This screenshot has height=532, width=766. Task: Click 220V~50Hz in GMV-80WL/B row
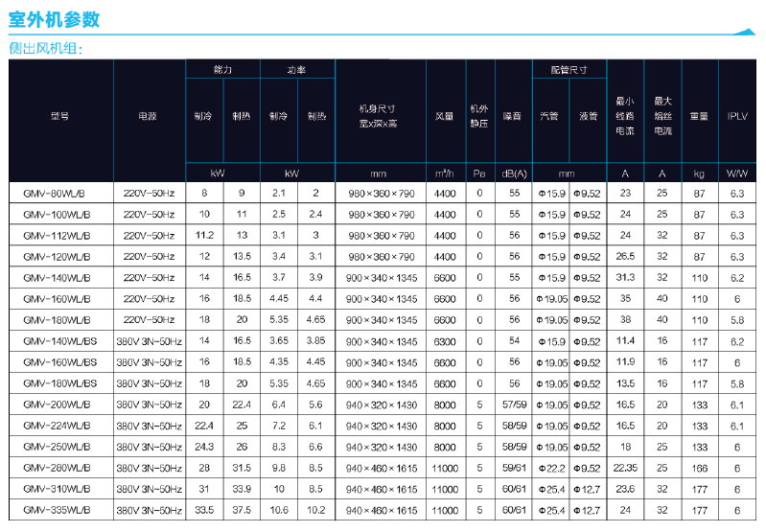coord(149,194)
